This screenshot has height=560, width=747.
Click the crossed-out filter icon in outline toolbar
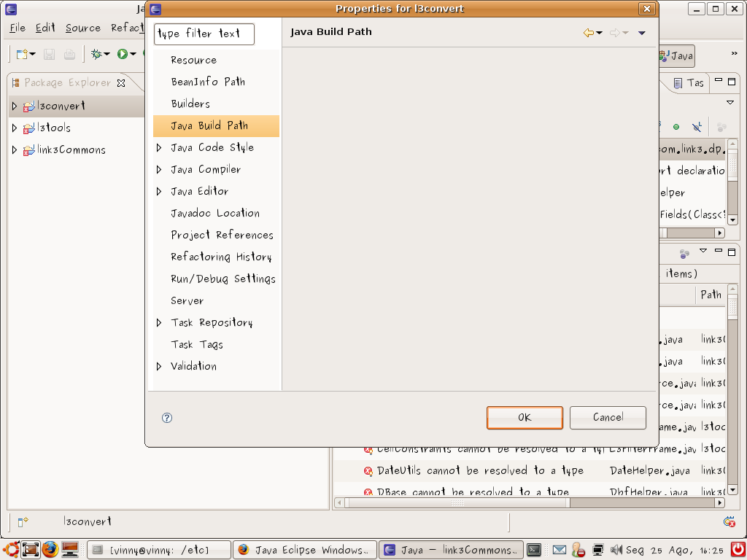(697, 127)
